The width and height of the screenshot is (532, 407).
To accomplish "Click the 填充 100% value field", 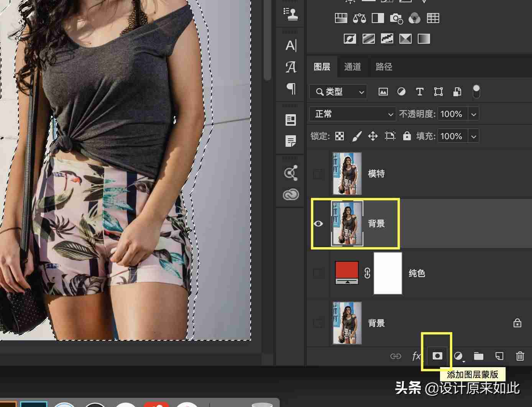I will click(452, 136).
